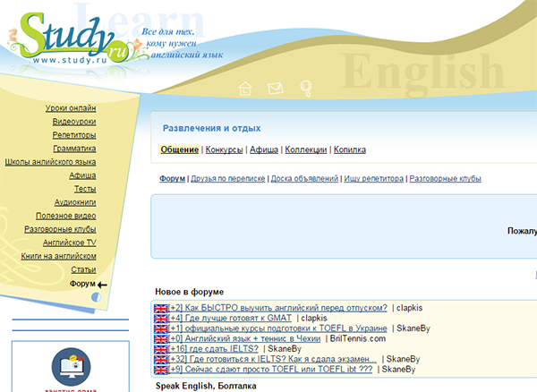537x392 pixels.
Task: Open Друзья по переписке subsection
Action: (228, 179)
